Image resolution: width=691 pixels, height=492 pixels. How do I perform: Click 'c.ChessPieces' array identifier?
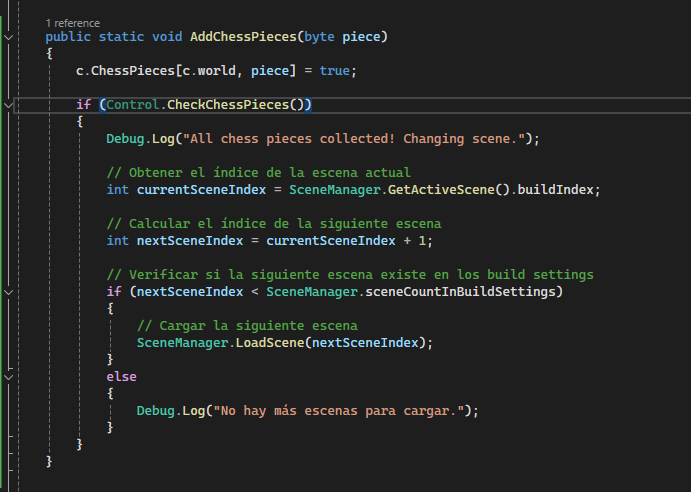[x=125, y=71]
